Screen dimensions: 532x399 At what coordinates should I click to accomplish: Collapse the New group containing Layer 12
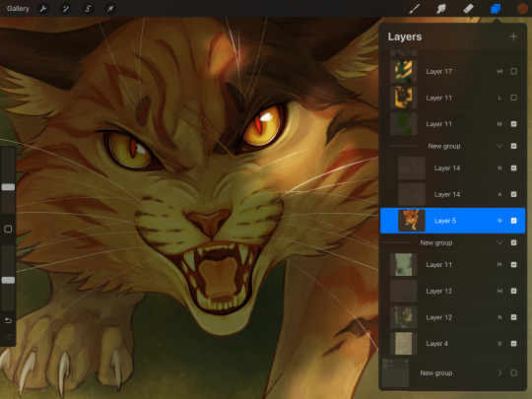click(x=499, y=242)
